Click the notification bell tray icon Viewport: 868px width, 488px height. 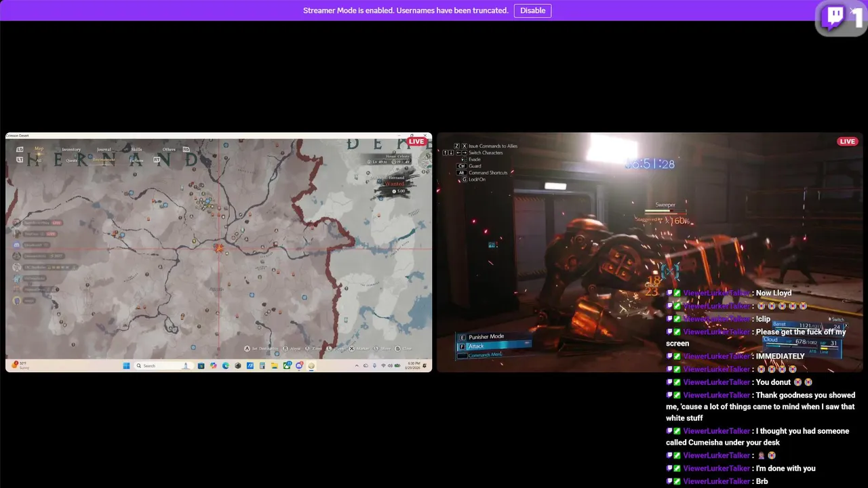point(425,366)
